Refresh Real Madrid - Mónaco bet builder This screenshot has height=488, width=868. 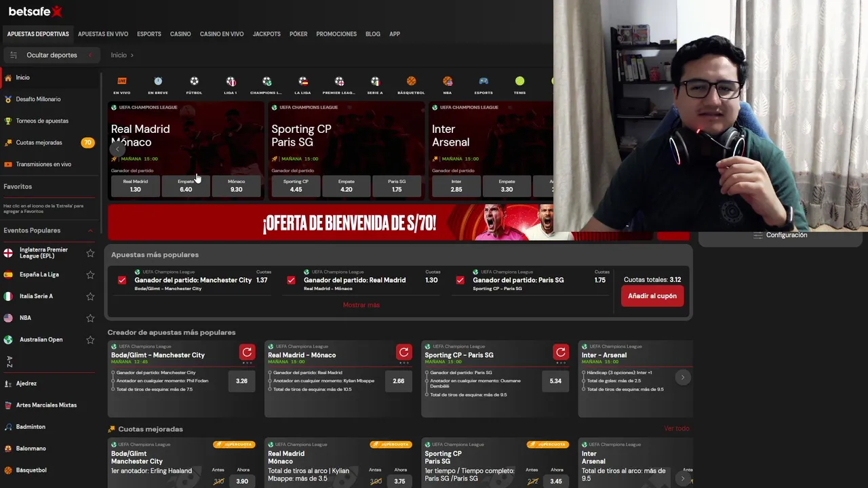click(403, 352)
